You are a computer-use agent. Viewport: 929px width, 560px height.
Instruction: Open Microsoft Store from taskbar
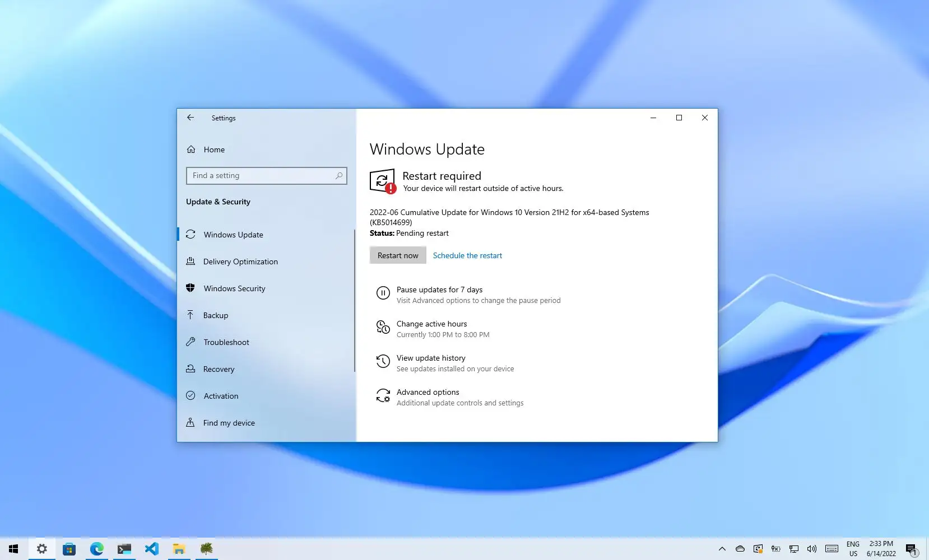pyautogui.click(x=69, y=549)
